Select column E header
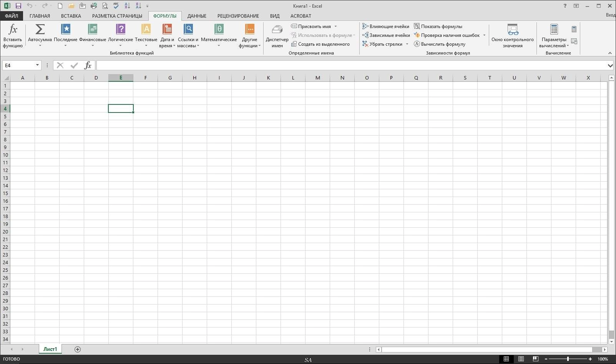This screenshot has width=616, height=364. pos(121,78)
